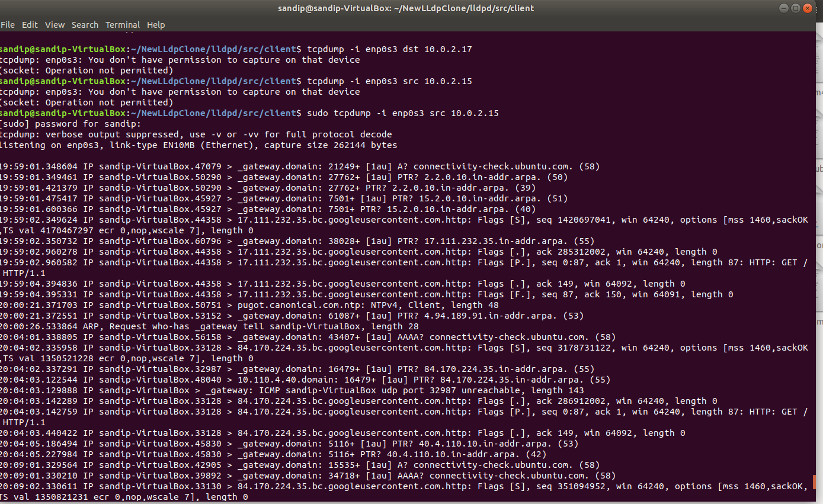Screen dimensions: 823x504
Task: Close the terminal window
Action: click(808, 8)
